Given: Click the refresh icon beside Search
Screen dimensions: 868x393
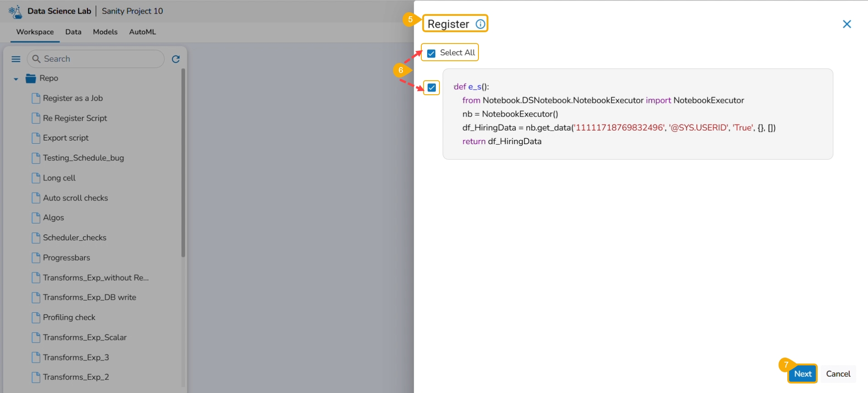Looking at the screenshot, I should pos(176,59).
